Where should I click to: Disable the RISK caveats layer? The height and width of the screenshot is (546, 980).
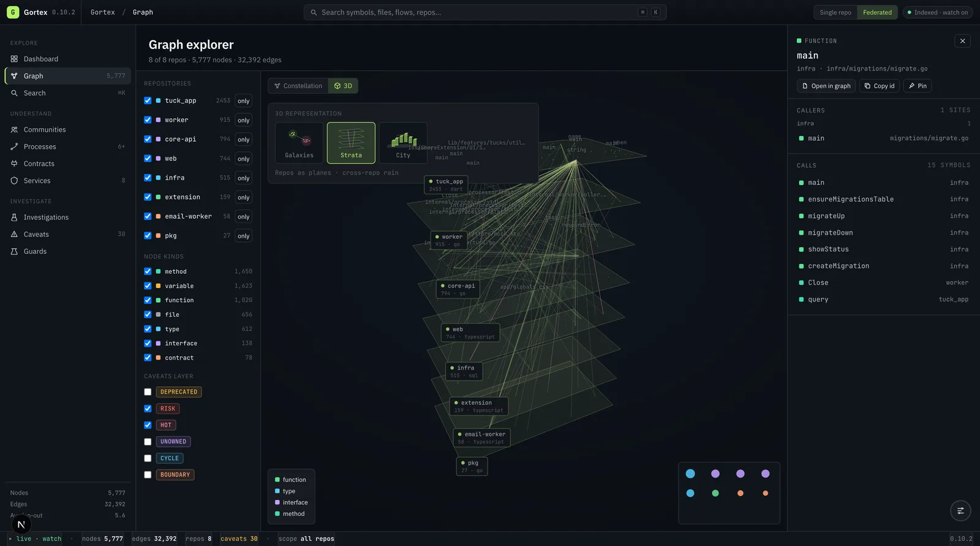[148, 409]
